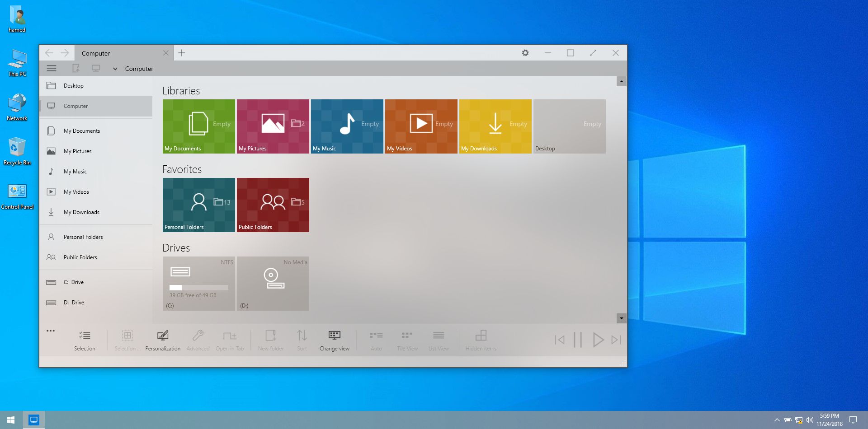This screenshot has height=429, width=868.
Task: Expand the breadcrumb chevron next to Computer
Action: (x=115, y=69)
